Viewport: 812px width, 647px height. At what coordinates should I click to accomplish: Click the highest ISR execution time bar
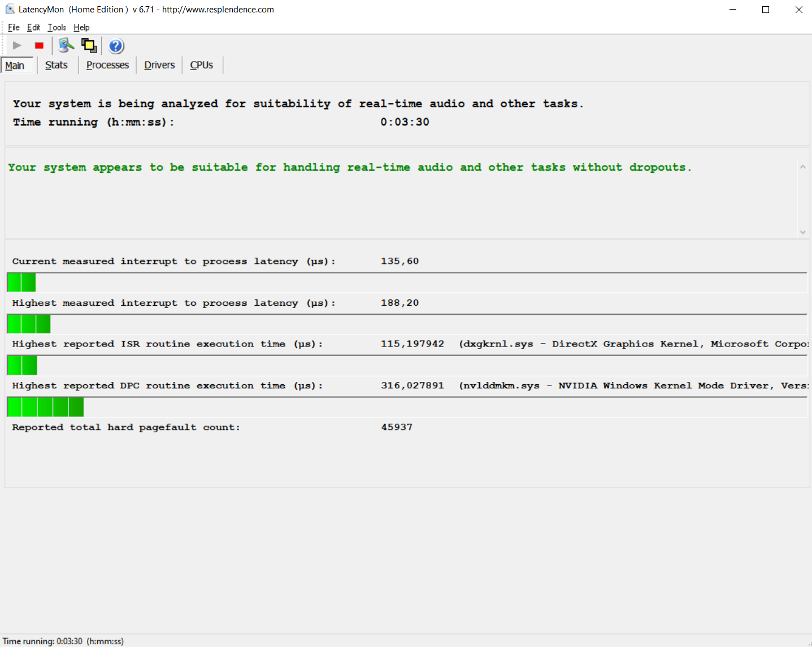pos(407,365)
